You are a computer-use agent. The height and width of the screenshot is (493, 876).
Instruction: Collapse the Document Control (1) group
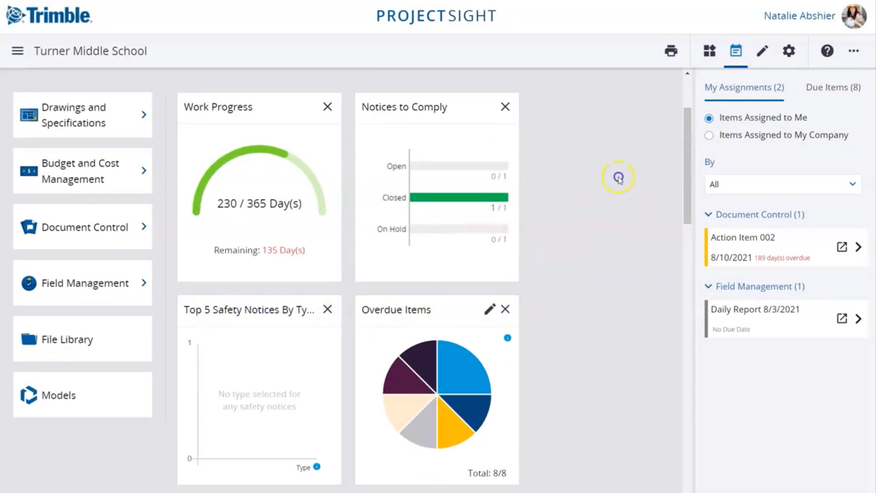(708, 215)
